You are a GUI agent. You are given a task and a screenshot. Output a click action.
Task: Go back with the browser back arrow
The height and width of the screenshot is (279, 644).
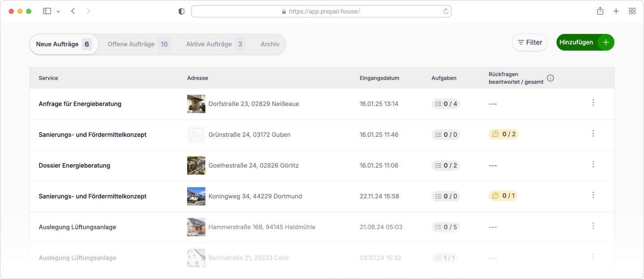[x=73, y=11]
